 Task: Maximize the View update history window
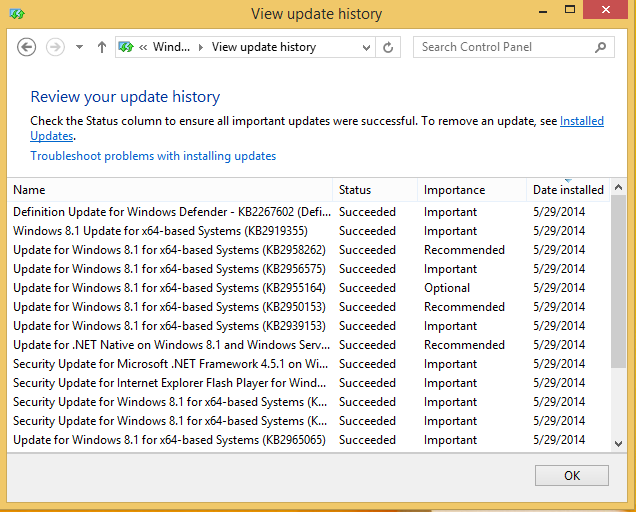click(x=570, y=10)
